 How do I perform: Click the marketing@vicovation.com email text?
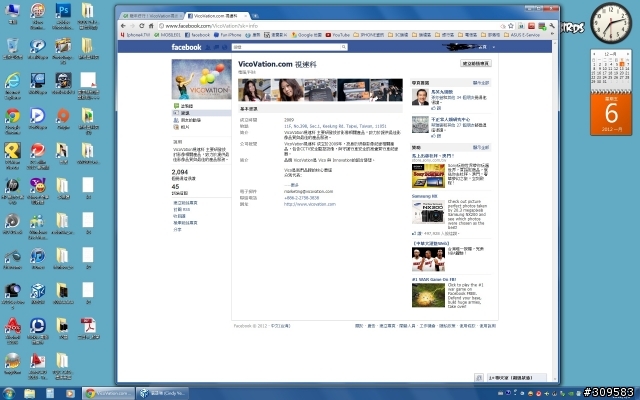point(309,191)
